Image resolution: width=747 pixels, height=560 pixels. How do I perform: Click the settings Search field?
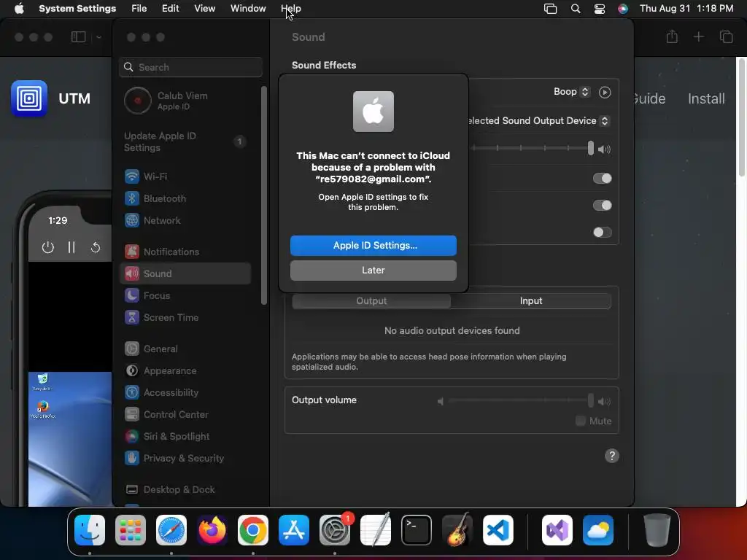[190, 67]
